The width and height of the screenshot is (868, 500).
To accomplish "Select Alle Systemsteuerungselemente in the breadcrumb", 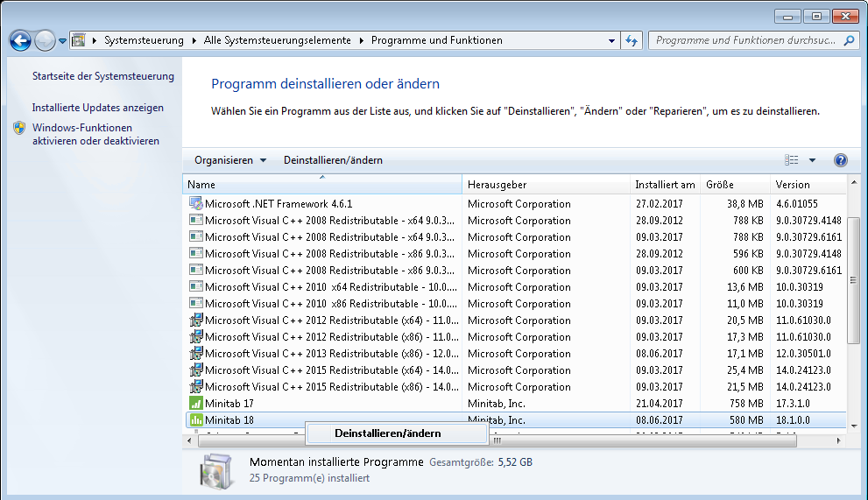I will click(278, 40).
